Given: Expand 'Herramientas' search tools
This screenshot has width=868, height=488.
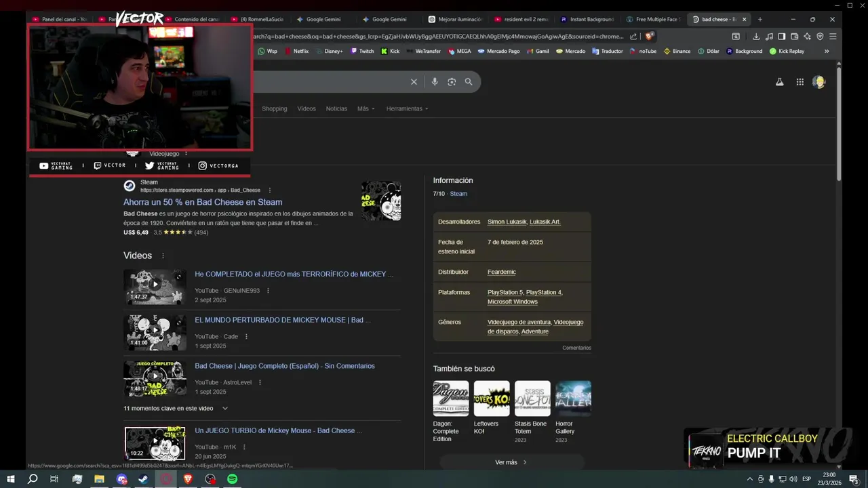Looking at the screenshot, I should pos(407,108).
